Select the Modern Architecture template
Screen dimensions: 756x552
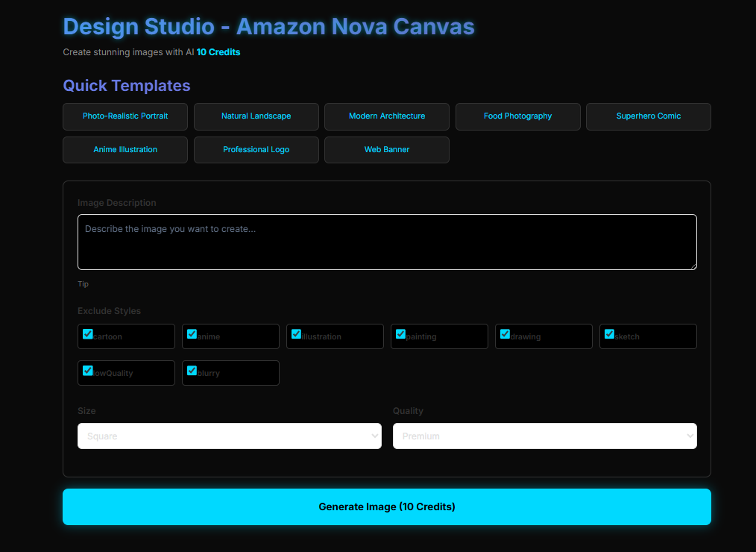coord(387,116)
